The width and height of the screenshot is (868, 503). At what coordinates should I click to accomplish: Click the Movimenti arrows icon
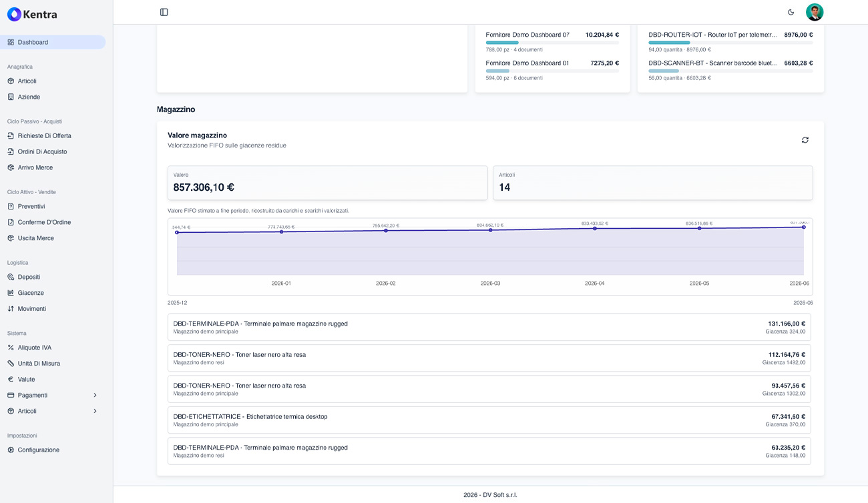coord(11,309)
